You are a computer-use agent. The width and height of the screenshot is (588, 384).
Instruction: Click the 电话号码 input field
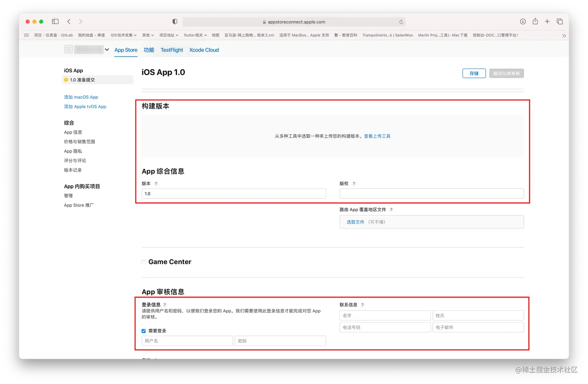point(385,328)
